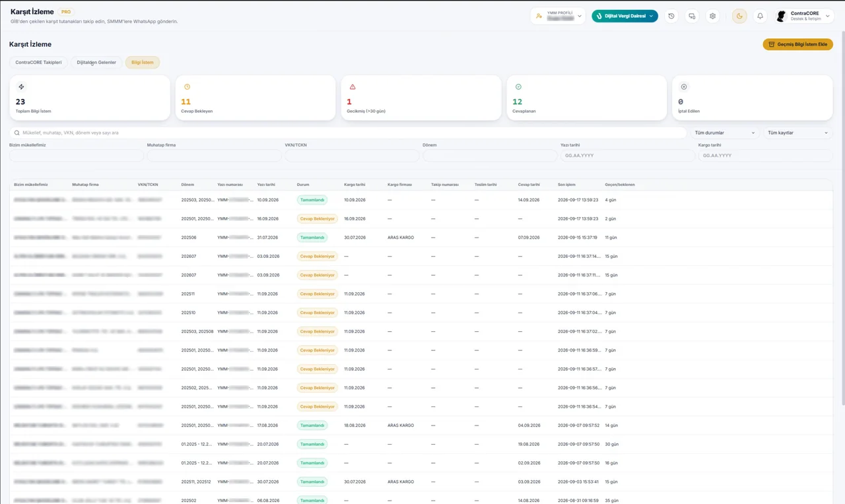Click the PRO badge beside Karşıt İzleme
The height and width of the screenshot is (504, 845).
point(66,12)
